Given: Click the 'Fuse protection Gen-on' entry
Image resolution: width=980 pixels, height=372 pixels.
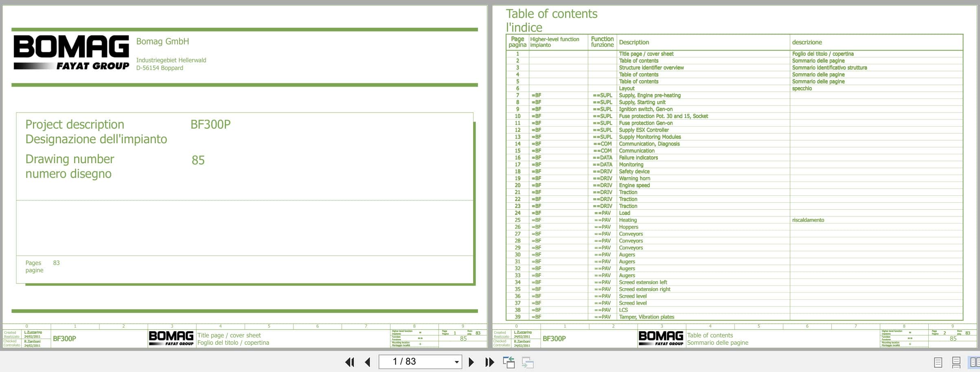Looking at the screenshot, I should click(646, 123).
